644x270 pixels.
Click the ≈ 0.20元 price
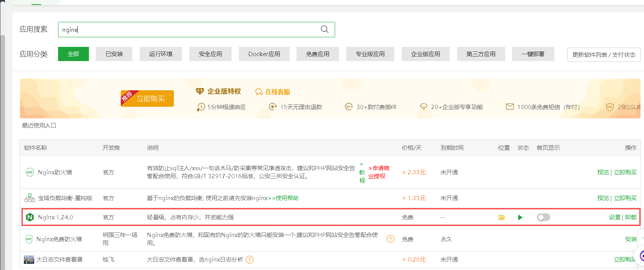tap(414, 260)
